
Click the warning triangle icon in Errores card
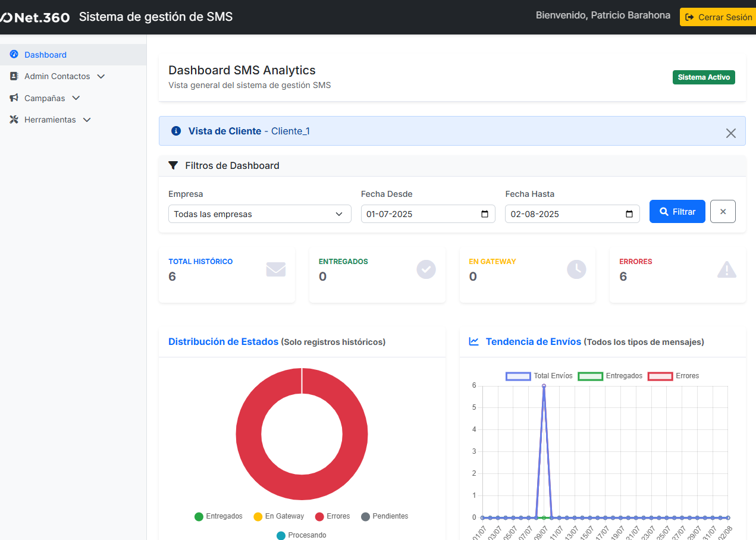tap(726, 270)
